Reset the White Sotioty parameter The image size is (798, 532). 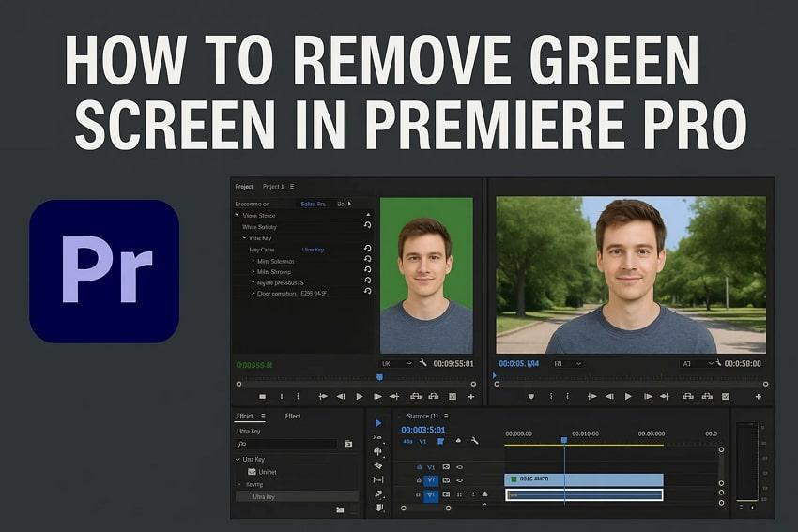[x=367, y=225]
